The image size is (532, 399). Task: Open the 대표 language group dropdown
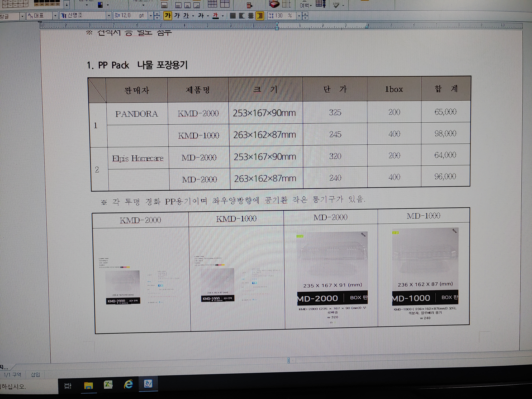point(55,16)
